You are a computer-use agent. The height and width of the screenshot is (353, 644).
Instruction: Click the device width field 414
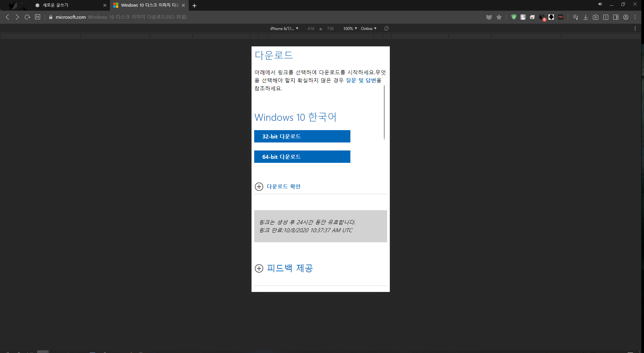coord(311,29)
